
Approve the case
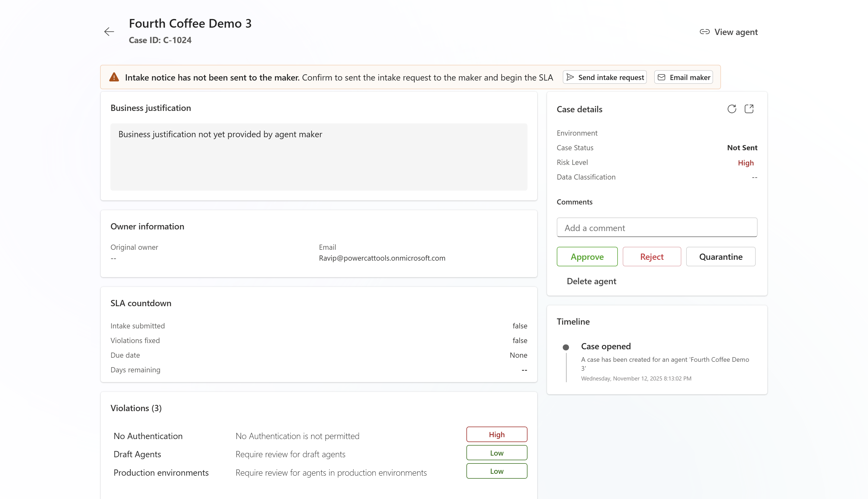point(587,257)
